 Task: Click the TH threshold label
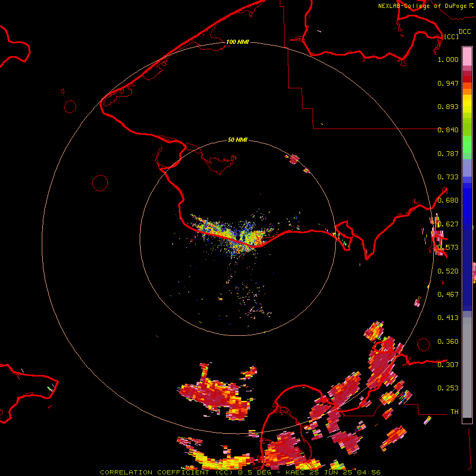(x=454, y=412)
